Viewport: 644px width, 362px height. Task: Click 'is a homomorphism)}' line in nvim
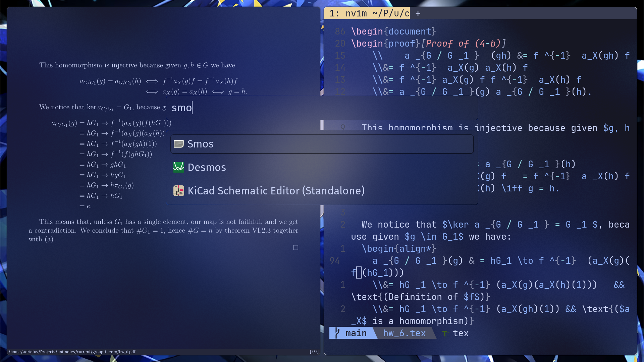pos(413,321)
